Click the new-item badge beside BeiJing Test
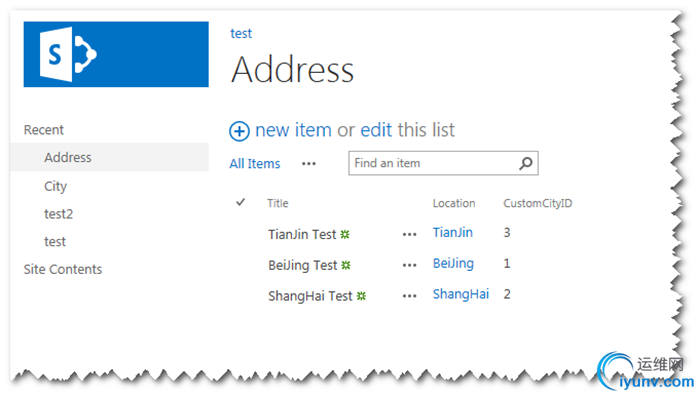This screenshot has height=398, width=700. pyautogui.click(x=346, y=265)
